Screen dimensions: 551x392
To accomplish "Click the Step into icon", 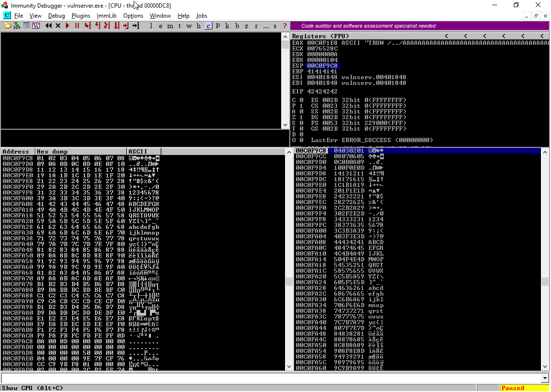I will pos(87,26).
